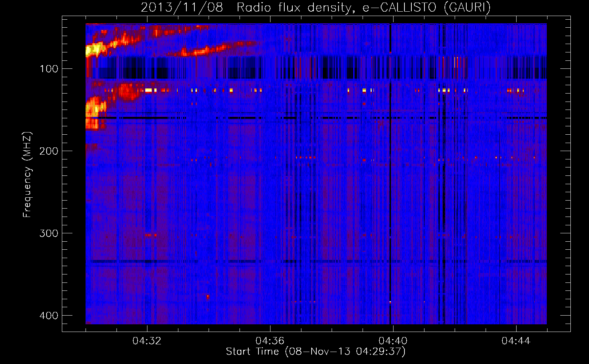Click the 'e-CALLISTO (GAURI)' title text
The height and width of the screenshot is (364, 589).
427,8
